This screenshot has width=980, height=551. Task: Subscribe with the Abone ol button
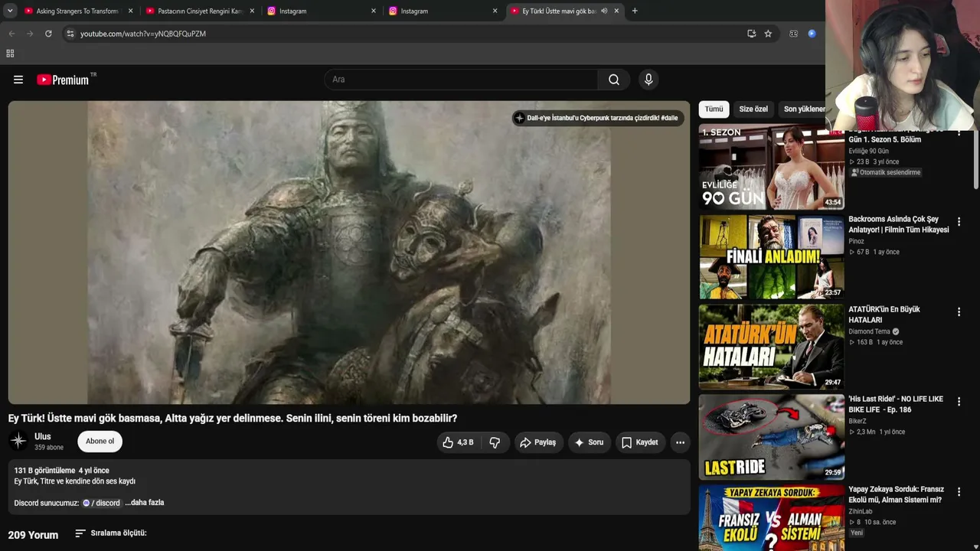tap(100, 441)
